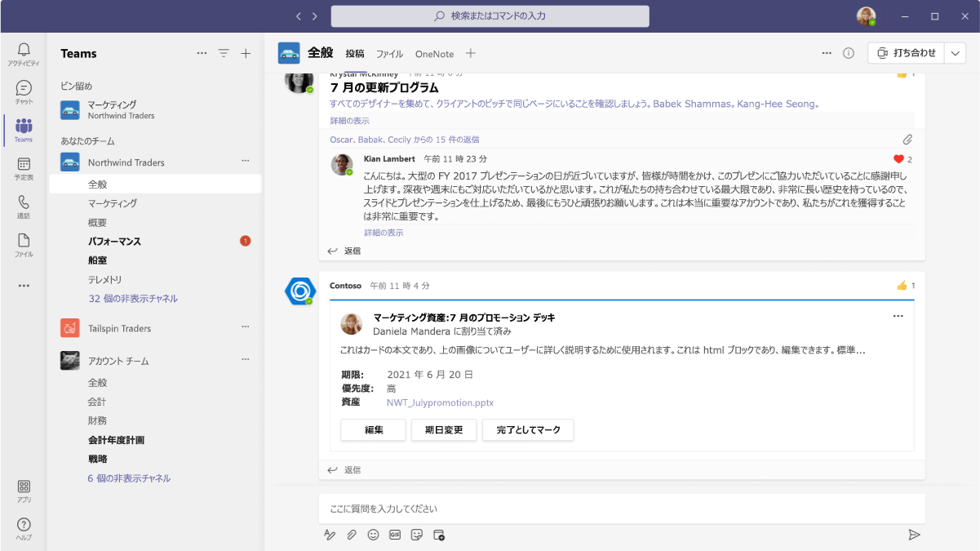Insert a GIF in message
This screenshot has width=980, height=551.
395,535
